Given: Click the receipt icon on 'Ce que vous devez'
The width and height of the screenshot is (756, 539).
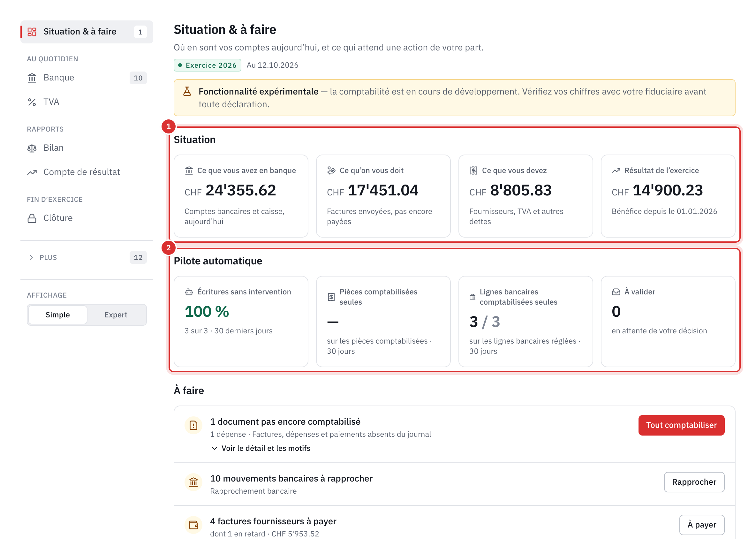Looking at the screenshot, I should pos(473,171).
